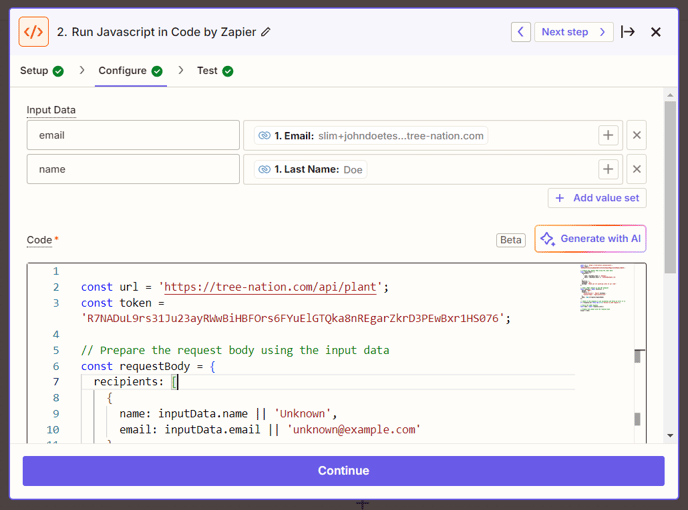Image resolution: width=688 pixels, height=510 pixels.
Task: Click the panel scrollbar thumb
Action: pyautogui.click(x=670, y=187)
